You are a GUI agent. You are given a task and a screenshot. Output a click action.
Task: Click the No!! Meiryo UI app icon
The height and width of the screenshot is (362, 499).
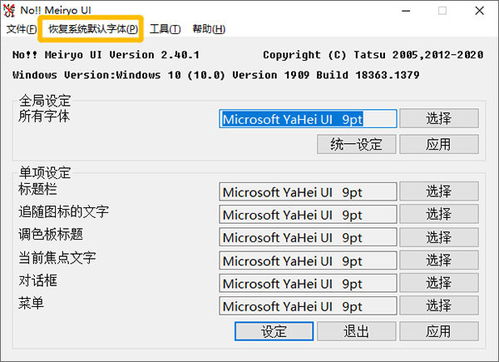[9, 10]
